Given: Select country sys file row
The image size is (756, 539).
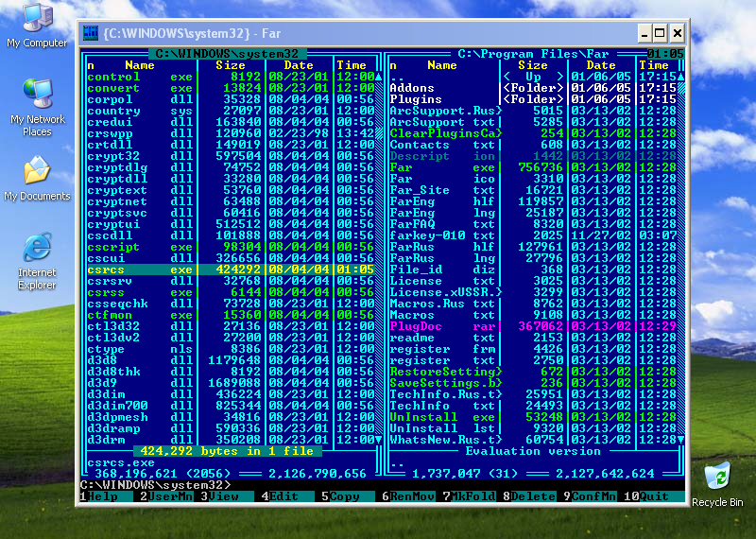Looking at the screenshot, I should tap(231, 111).
